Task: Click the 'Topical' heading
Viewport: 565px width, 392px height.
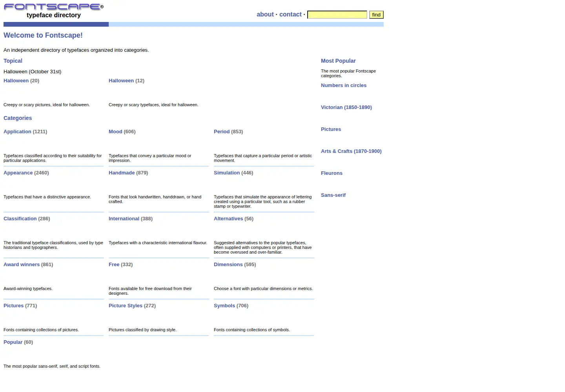Action: click(13, 61)
